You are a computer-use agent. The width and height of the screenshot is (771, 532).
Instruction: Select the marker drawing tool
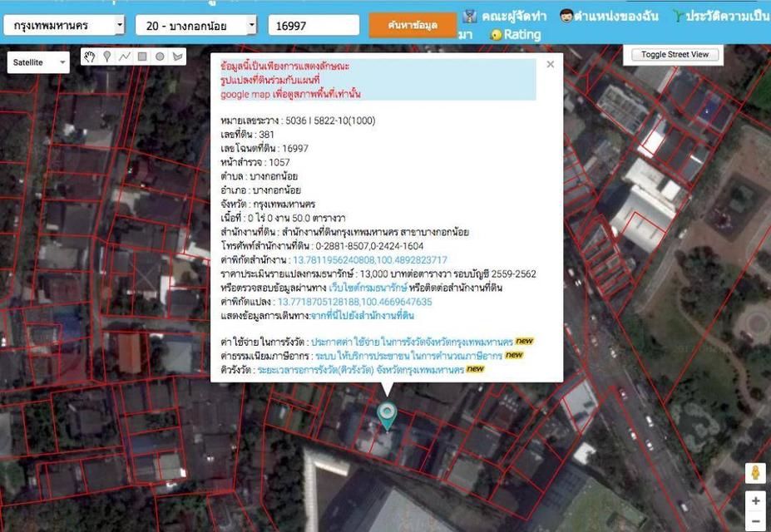click(106, 57)
